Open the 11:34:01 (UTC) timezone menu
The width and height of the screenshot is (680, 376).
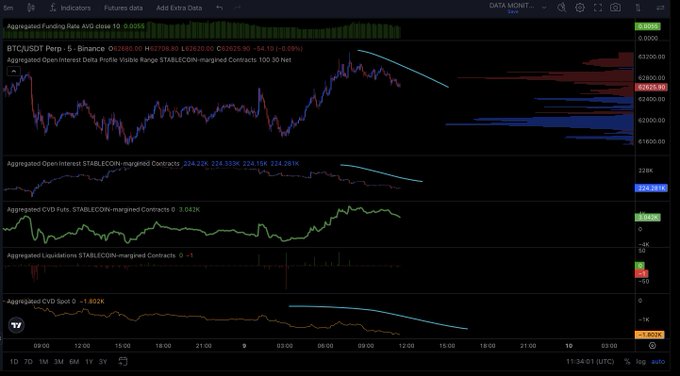(590, 362)
